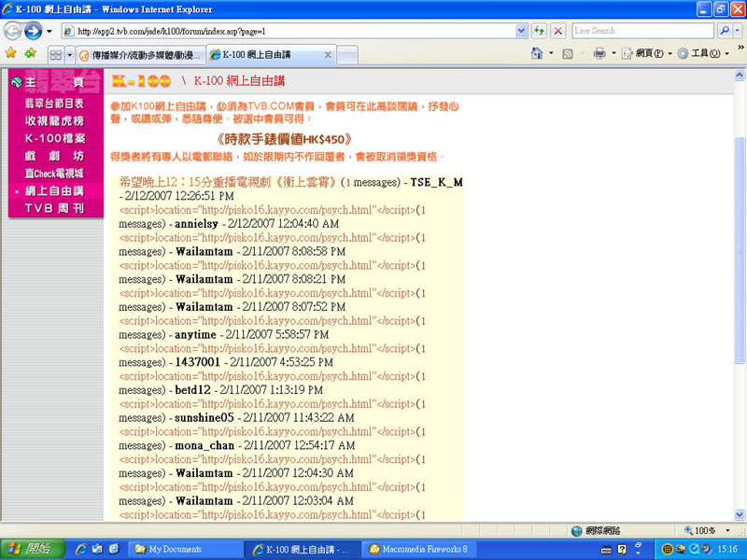The width and height of the screenshot is (747, 560).
Task: Open the tab list dropdown arrow
Action: click(69, 55)
